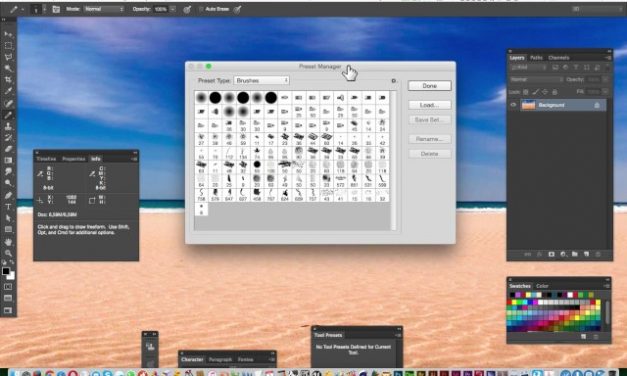This screenshot has width=627, height=376.
Task: Select the Zoom tool
Action: 8,253
